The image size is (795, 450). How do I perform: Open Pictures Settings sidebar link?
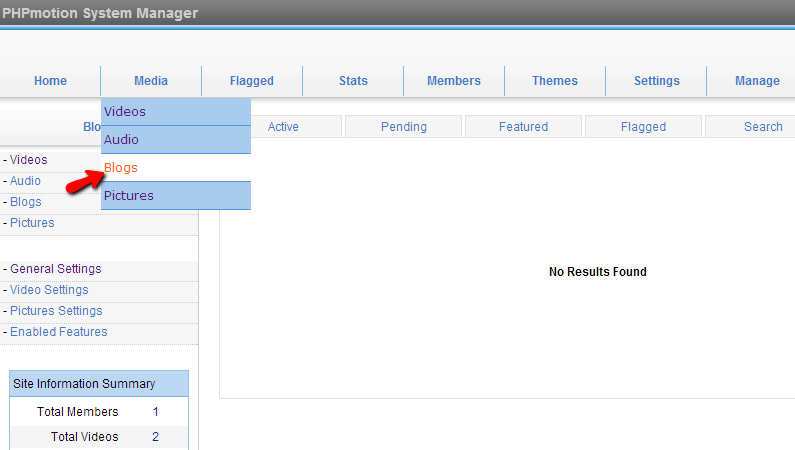point(56,311)
